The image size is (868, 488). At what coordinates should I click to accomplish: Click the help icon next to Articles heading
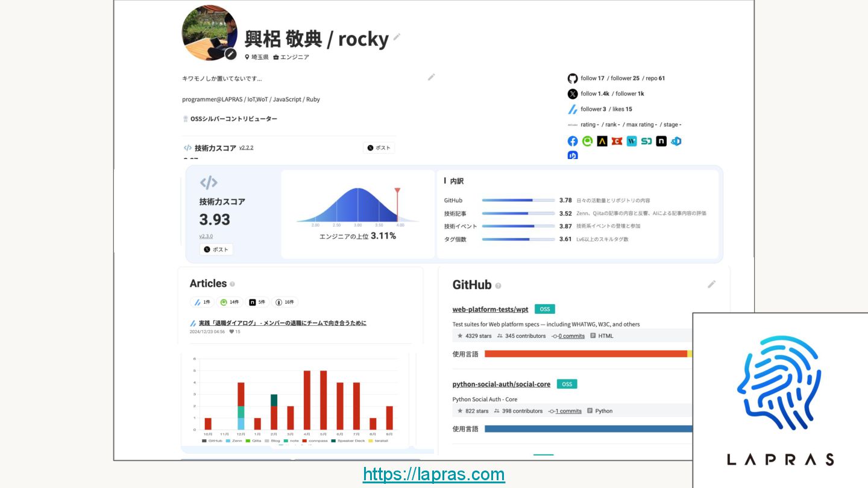[x=232, y=284]
